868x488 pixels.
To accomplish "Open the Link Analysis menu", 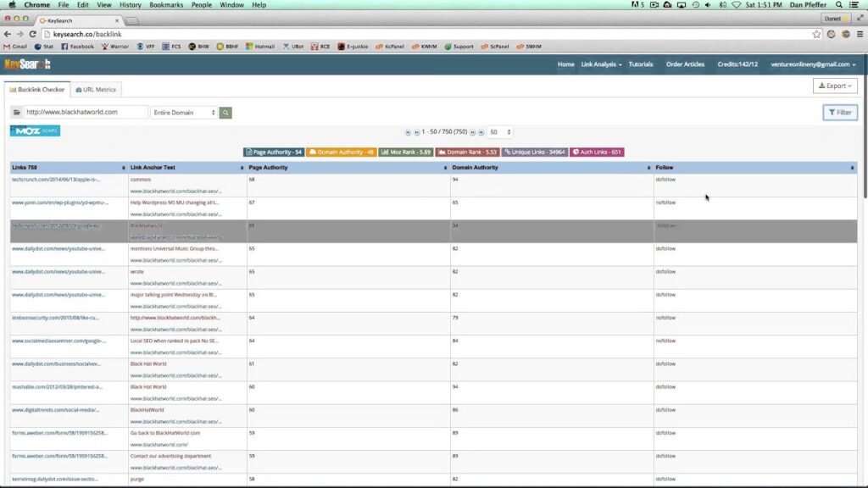I will (601, 64).
